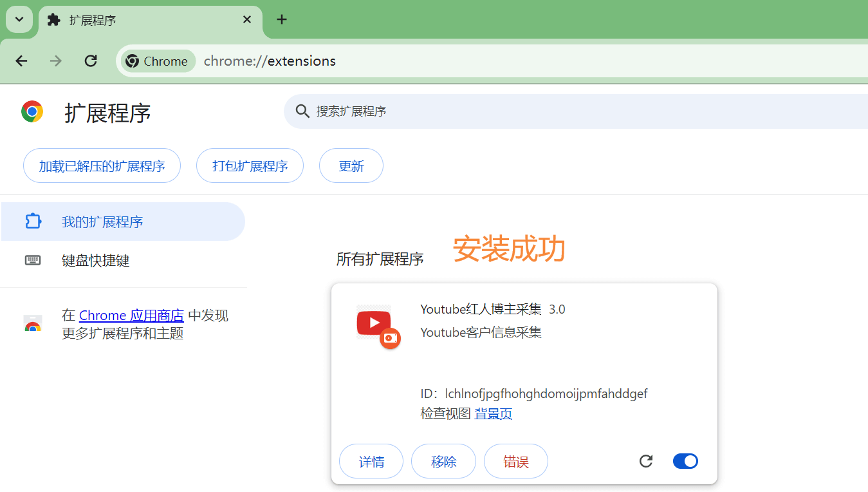Screen dimensions: 868x492
Task: Go back using the back arrow
Action: pos(22,61)
